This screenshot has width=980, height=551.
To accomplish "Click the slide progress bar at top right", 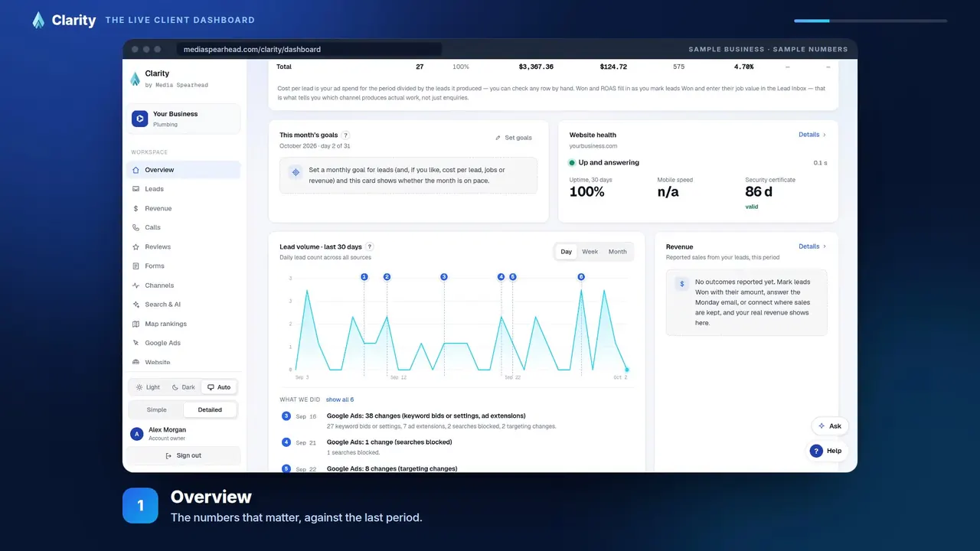I will (871, 21).
